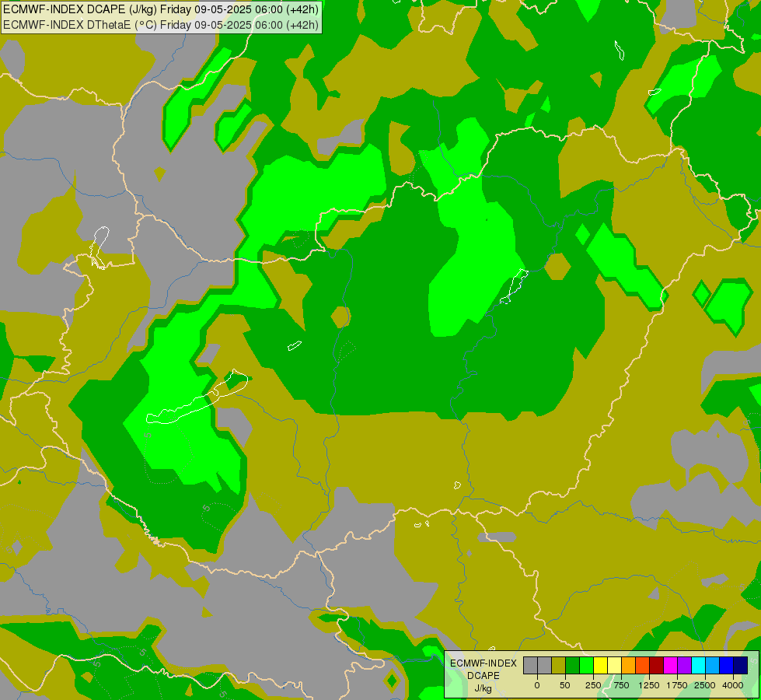Click the legend value 750
The image size is (761, 700).
(621, 685)
